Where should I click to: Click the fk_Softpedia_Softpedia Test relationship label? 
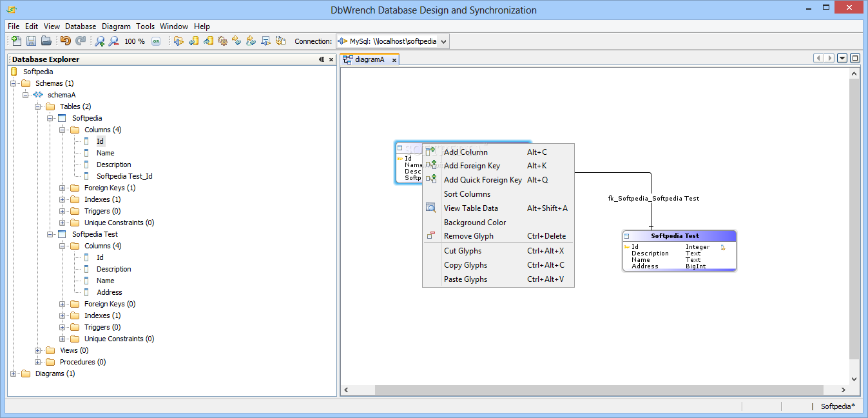point(653,199)
